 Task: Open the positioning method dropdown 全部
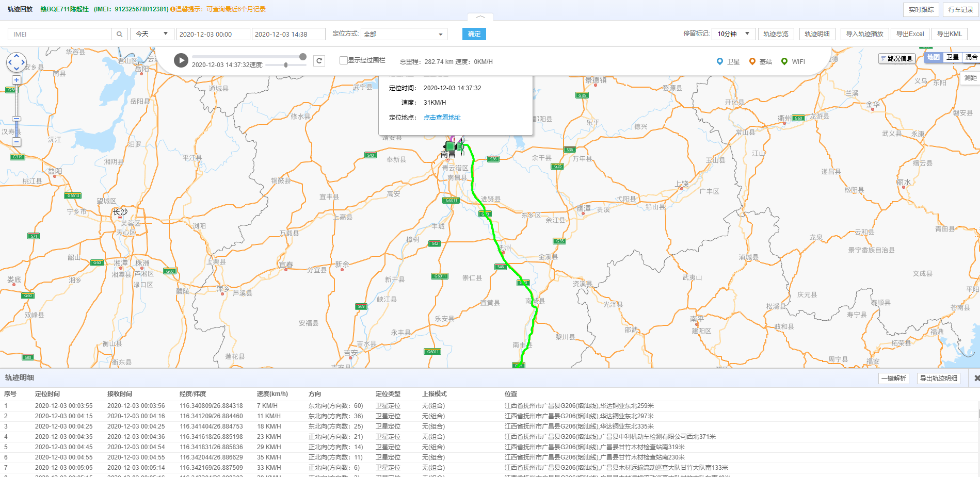click(404, 34)
